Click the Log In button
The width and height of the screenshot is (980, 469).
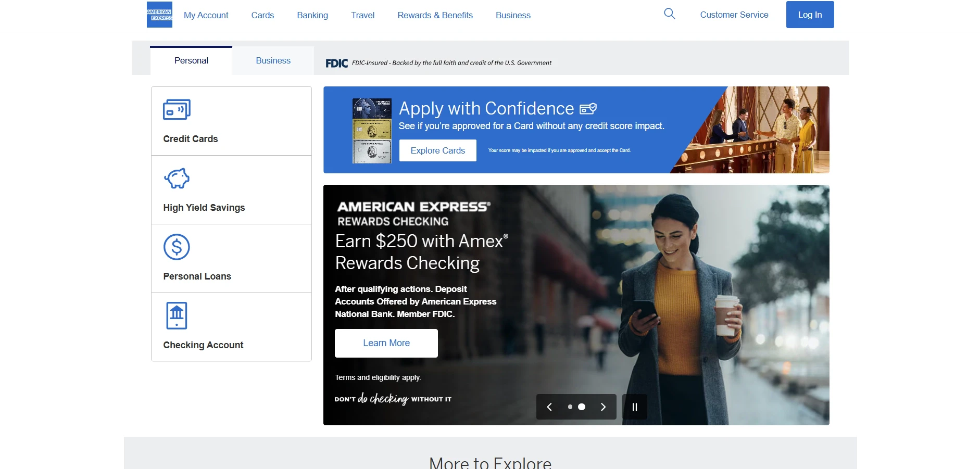point(810,15)
